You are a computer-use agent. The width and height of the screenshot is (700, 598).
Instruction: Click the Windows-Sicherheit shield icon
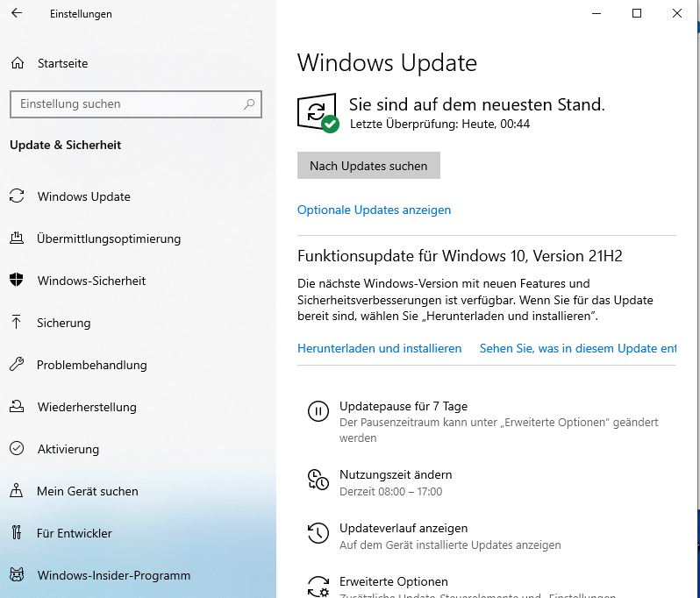[x=17, y=280]
